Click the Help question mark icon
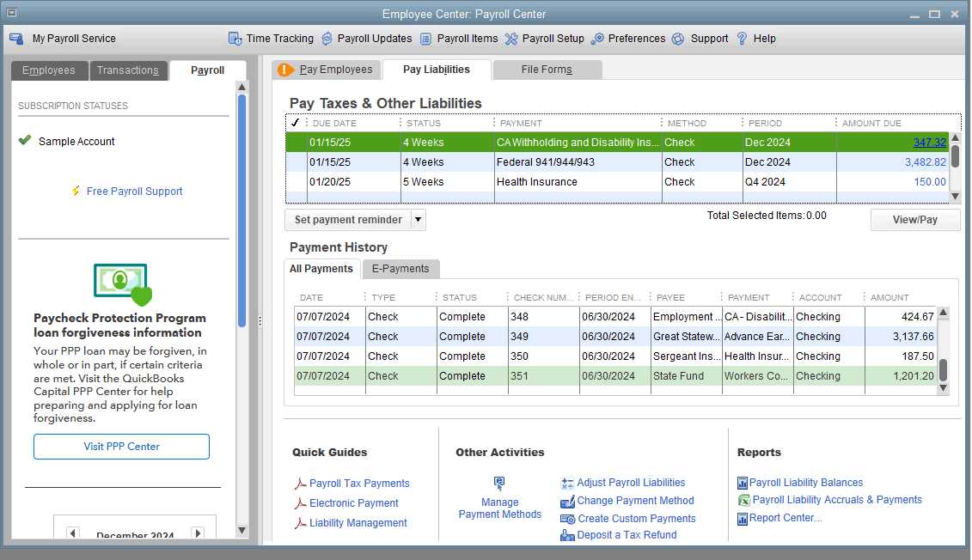972x560 pixels. [742, 39]
